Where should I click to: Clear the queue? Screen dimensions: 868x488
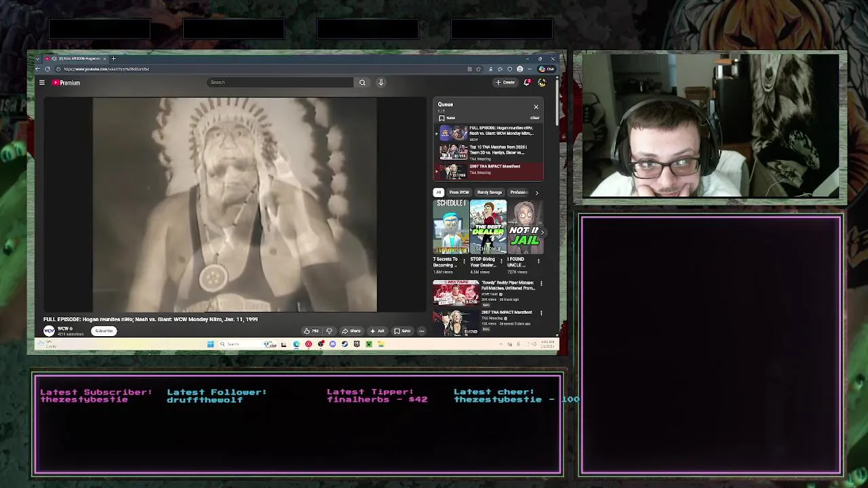(534, 118)
